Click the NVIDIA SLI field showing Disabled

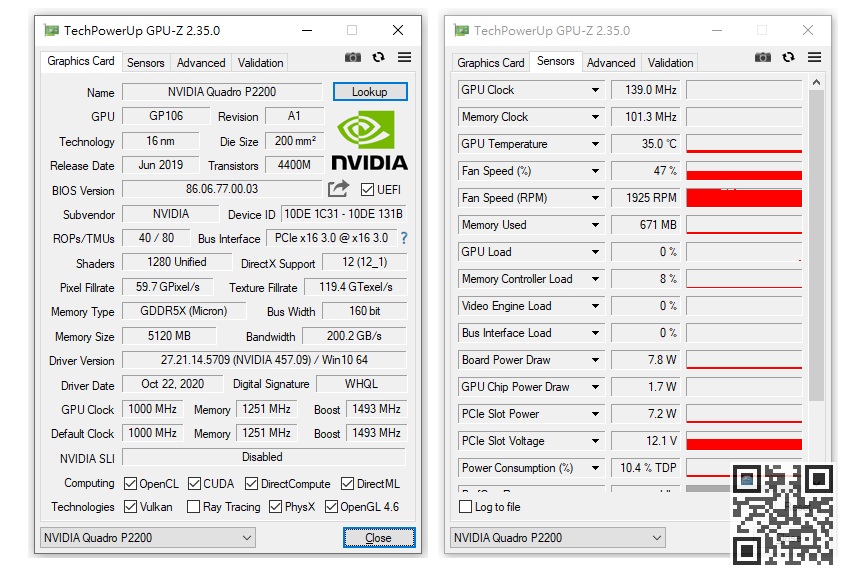(x=264, y=457)
